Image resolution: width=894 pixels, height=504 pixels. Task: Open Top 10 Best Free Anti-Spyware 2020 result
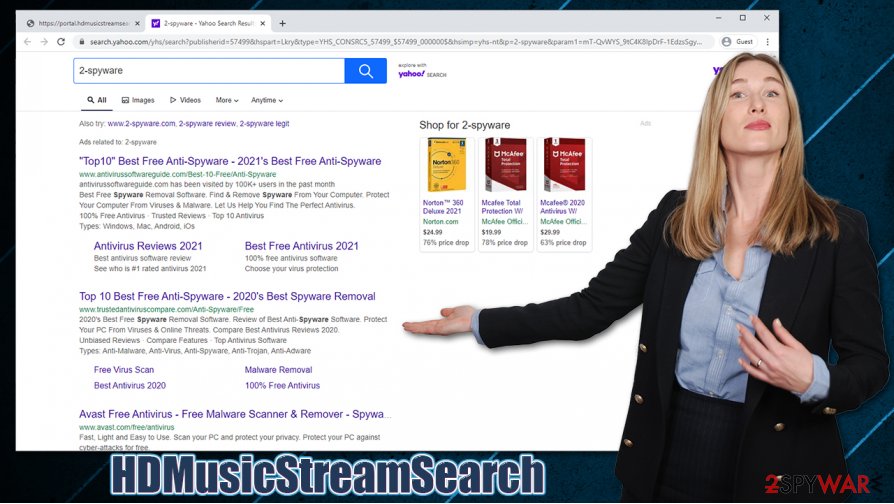point(227,296)
